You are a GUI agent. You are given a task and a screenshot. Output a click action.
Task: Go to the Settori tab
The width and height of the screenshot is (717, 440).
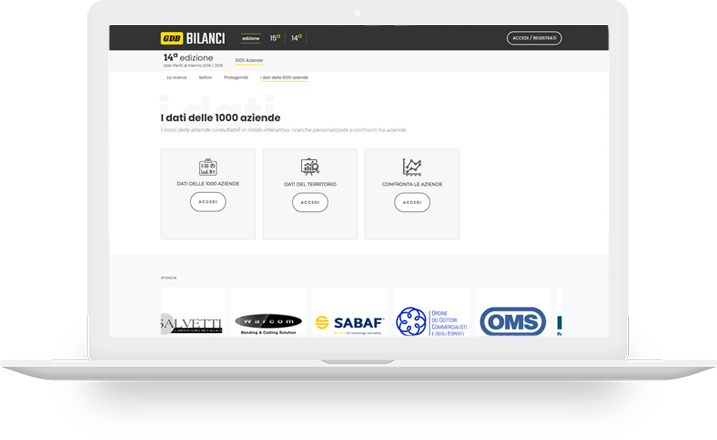[205, 77]
